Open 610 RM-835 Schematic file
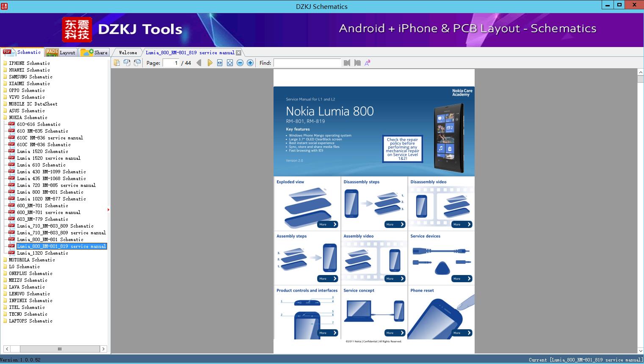This screenshot has height=364, width=644. pyautogui.click(x=42, y=131)
